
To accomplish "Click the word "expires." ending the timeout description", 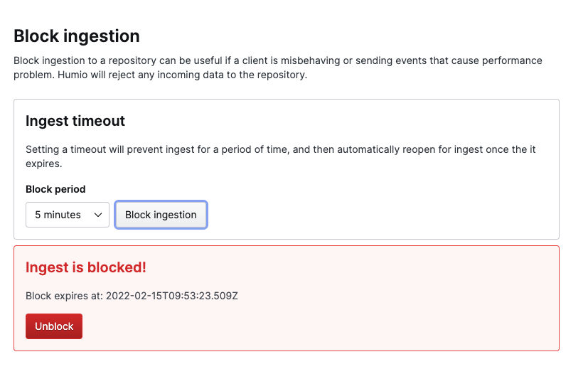I will point(44,163).
